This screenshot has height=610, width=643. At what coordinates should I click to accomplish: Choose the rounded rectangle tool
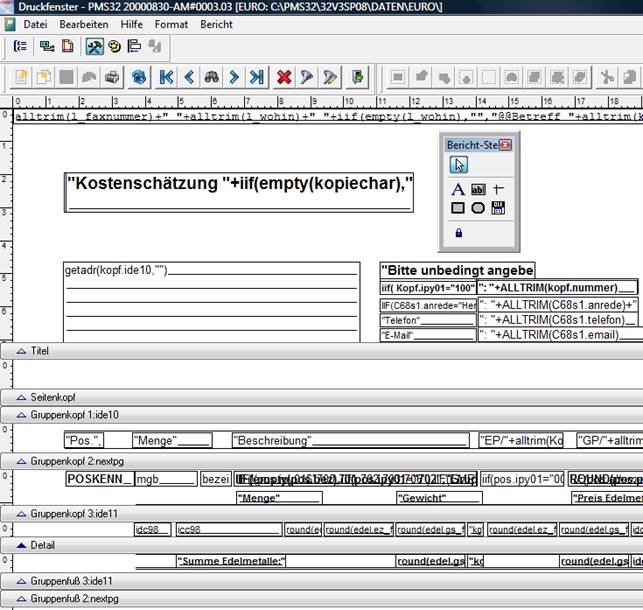pyautogui.click(x=478, y=208)
